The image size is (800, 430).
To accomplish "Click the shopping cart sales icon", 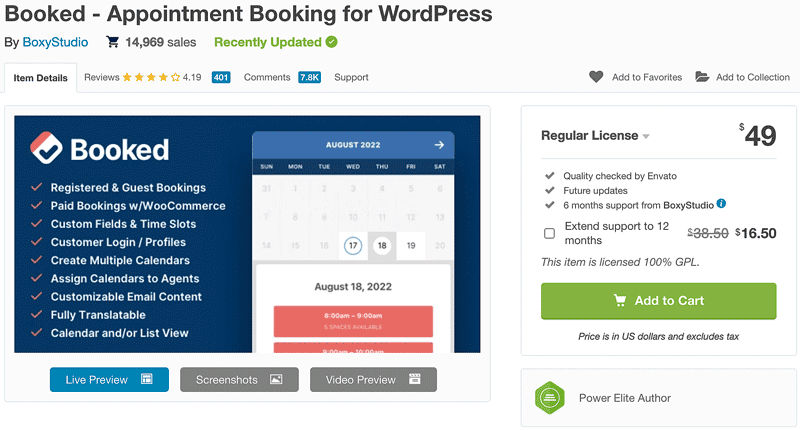I will pos(112,42).
